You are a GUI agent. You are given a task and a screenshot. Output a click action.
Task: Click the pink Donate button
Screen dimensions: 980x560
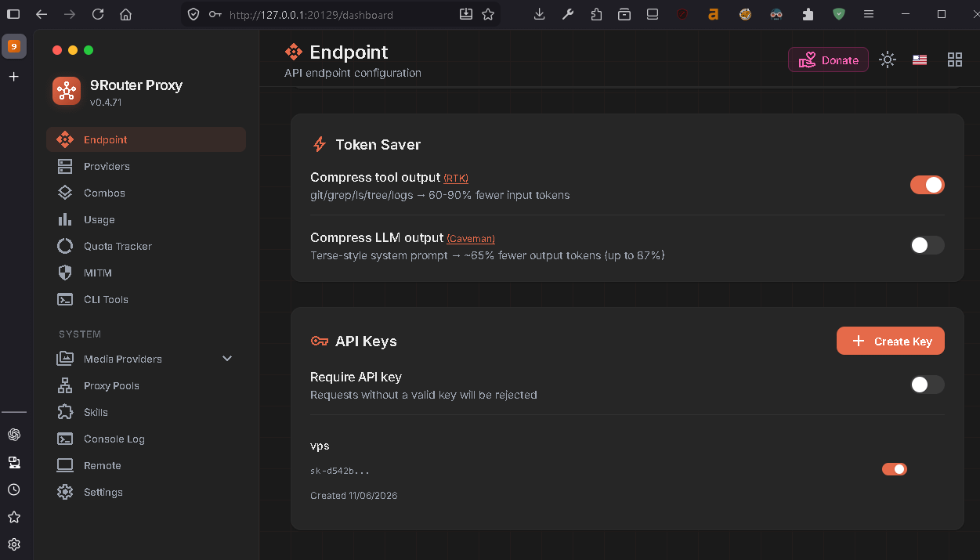pyautogui.click(x=828, y=60)
